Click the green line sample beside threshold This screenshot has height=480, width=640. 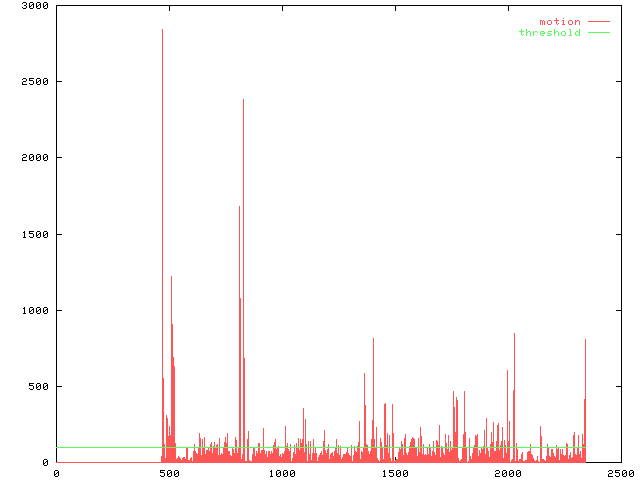(598, 33)
